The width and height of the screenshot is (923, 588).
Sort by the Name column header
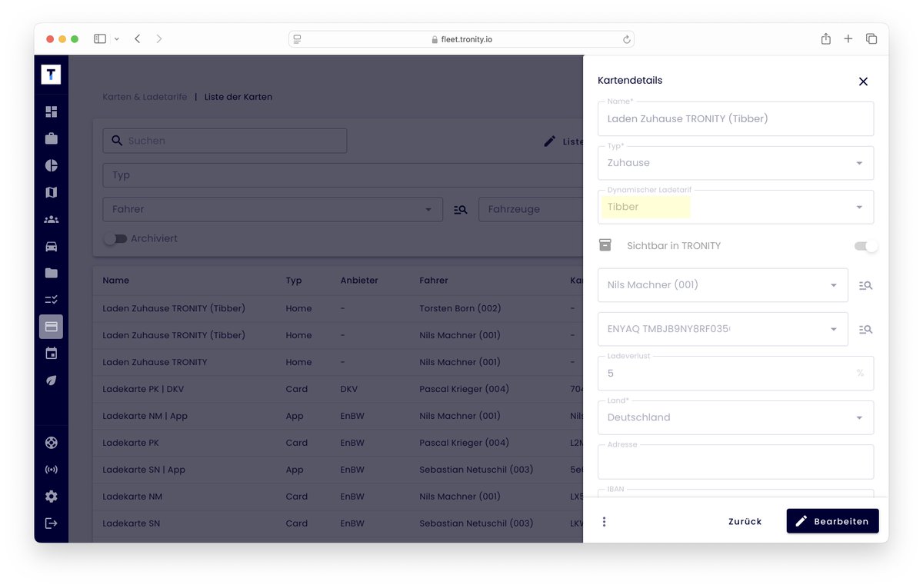point(116,281)
